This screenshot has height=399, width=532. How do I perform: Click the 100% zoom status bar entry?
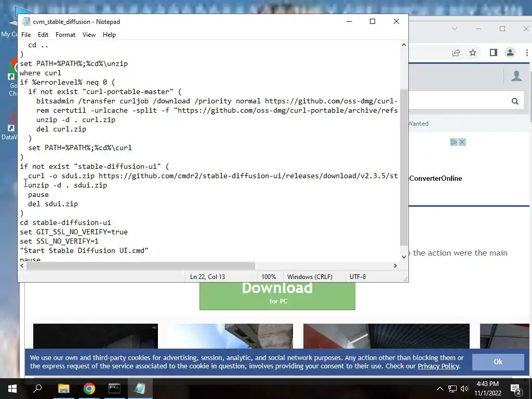[x=269, y=277]
